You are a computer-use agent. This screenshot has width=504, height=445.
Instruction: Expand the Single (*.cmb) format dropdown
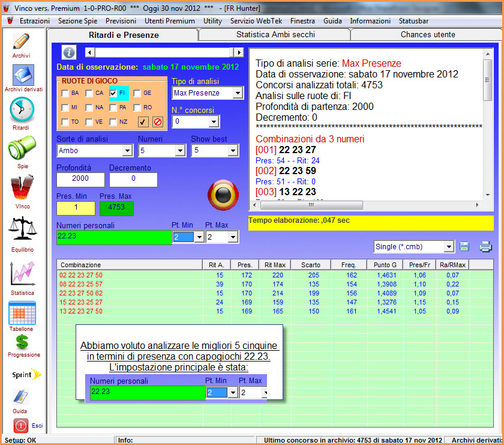(x=449, y=247)
